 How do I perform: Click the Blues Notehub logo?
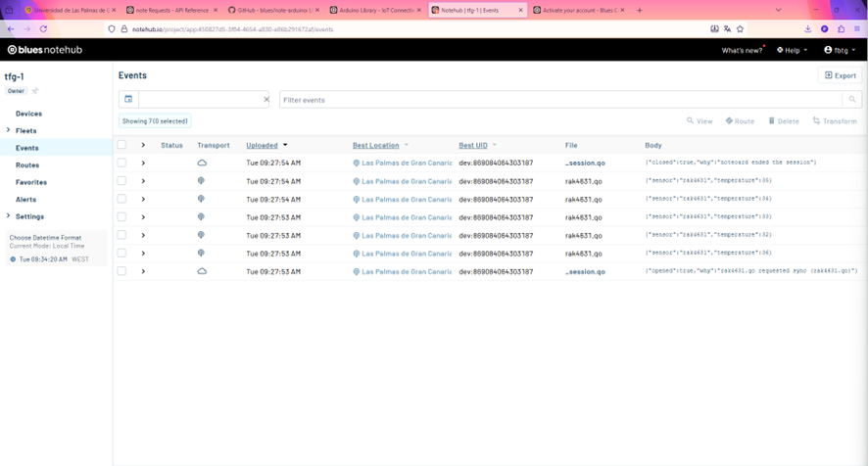click(x=44, y=50)
